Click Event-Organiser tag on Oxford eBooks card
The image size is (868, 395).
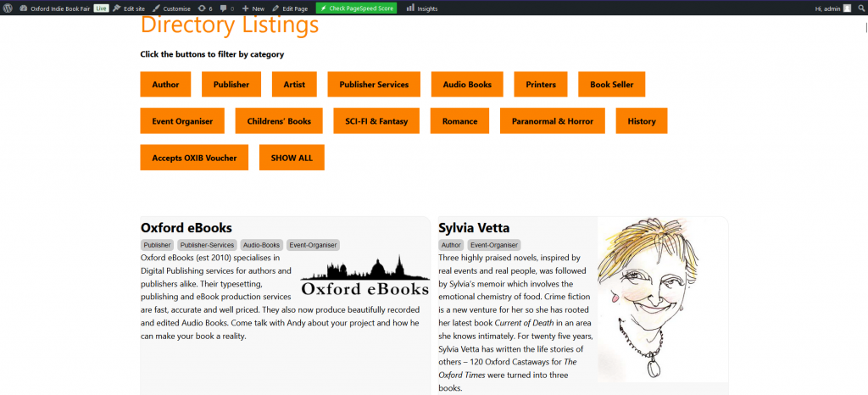(x=313, y=245)
